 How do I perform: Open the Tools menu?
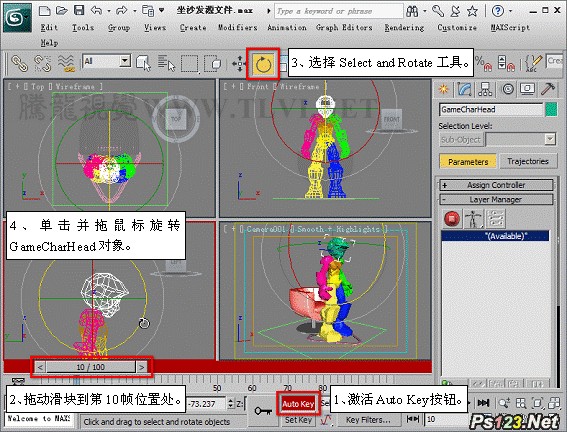pyautogui.click(x=83, y=27)
